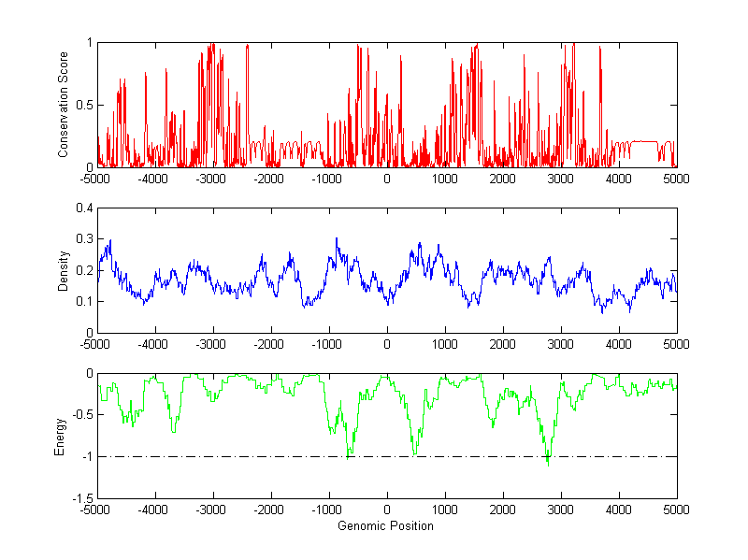Select the Density y-axis label
The height and width of the screenshot is (560, 748).
[x=64, y=270]
